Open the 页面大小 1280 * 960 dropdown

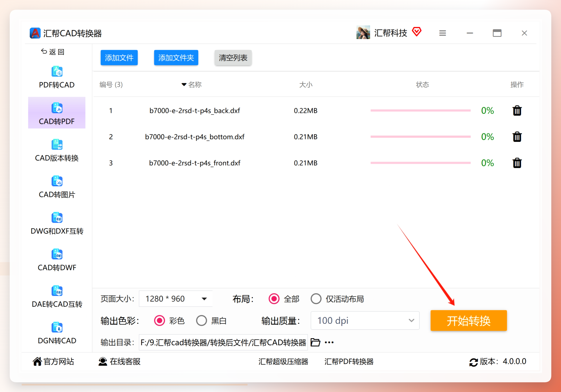tap(176, 299)
